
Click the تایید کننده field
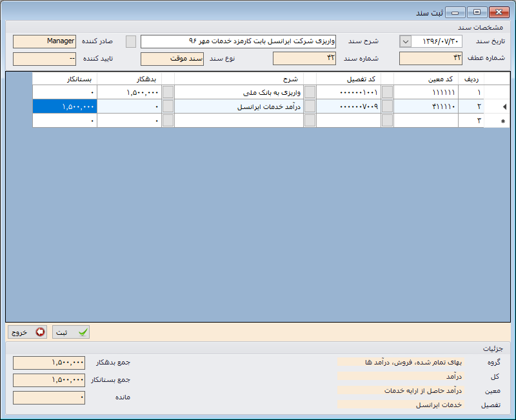45,59
